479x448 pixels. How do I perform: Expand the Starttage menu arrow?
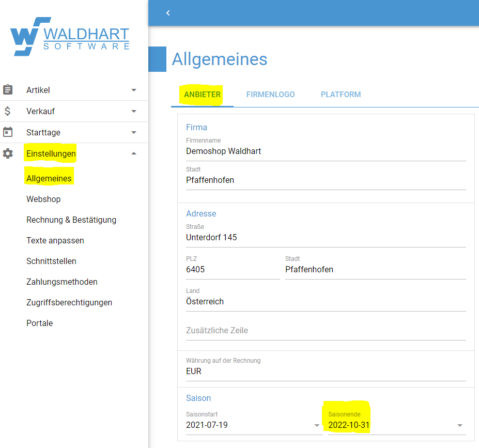[x=134, y=132]
